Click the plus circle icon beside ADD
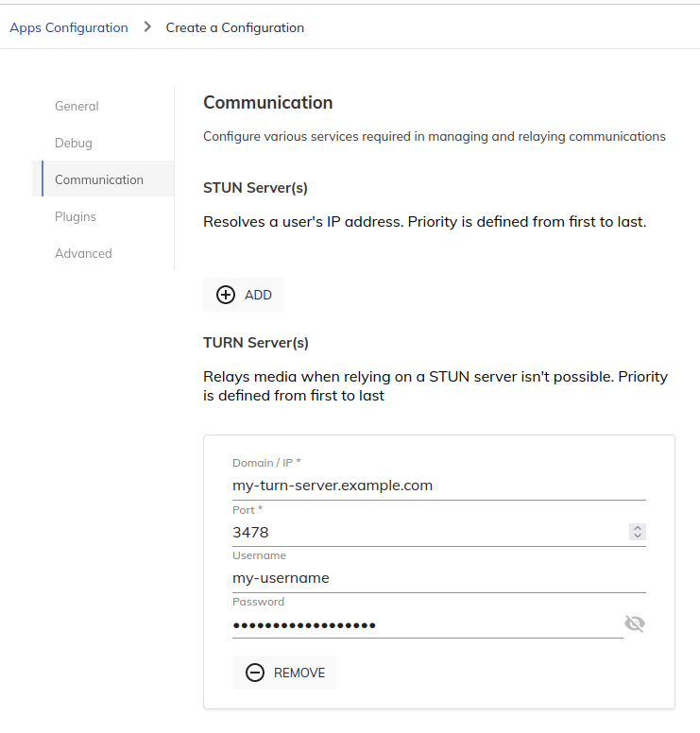700x733 pixels. [x=226, y=295]
